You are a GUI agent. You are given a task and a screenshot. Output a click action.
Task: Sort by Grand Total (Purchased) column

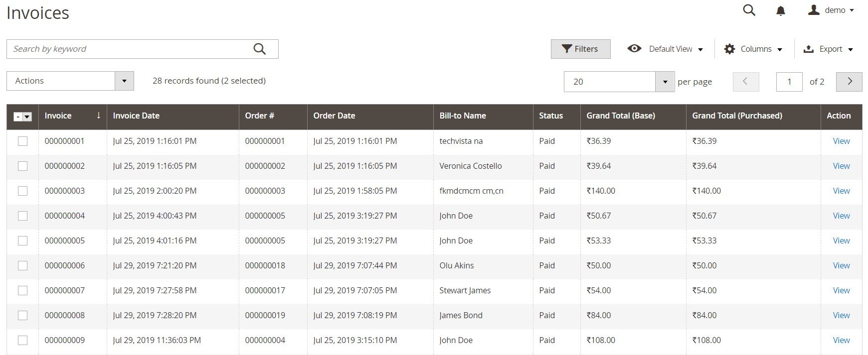pos(753,116)
